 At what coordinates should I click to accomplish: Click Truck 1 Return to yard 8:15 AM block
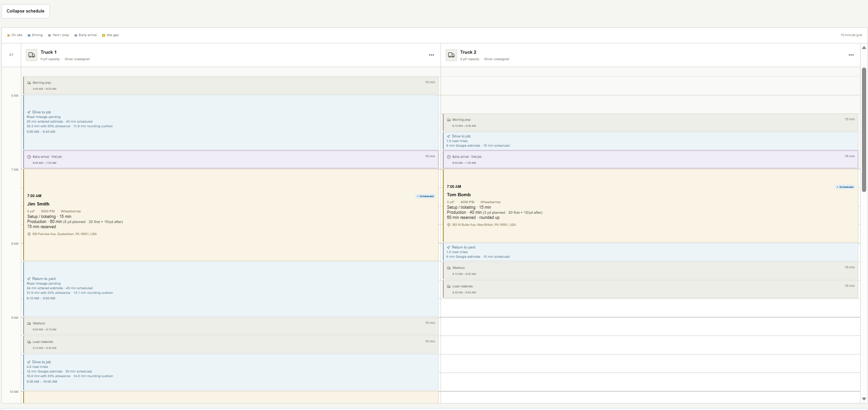click(231, 289)
